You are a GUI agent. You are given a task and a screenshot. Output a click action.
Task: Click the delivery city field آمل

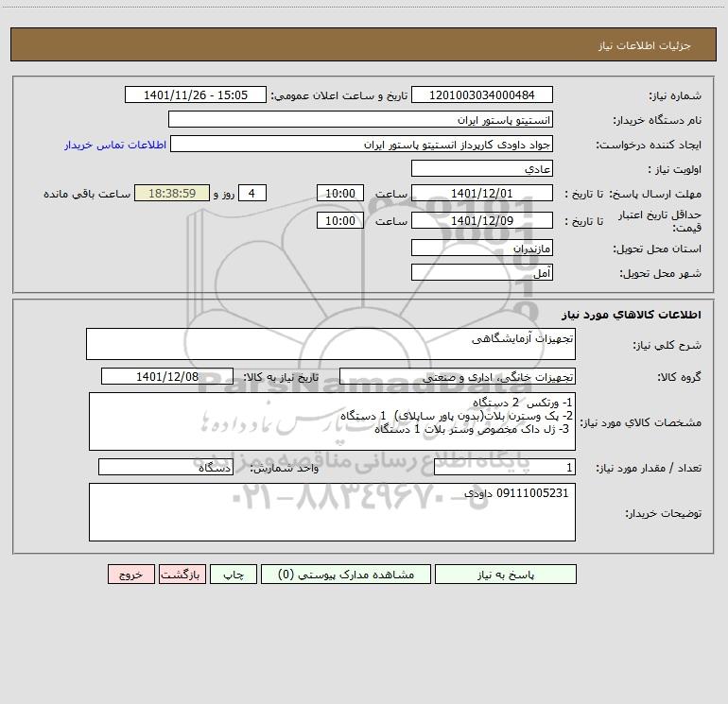tap(482, 272)
